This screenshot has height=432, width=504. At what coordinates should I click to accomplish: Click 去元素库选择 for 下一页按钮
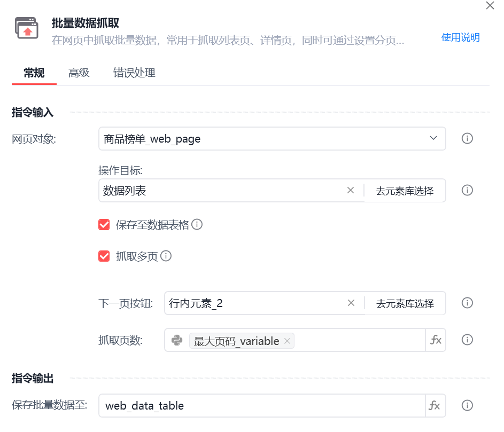pyautogui.click(x=405, y=303)
